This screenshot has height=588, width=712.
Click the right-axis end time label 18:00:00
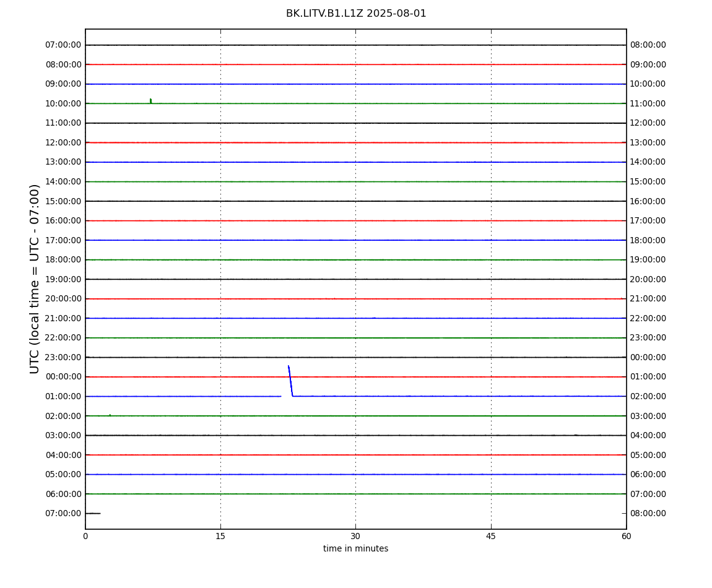tap(648, 240)
